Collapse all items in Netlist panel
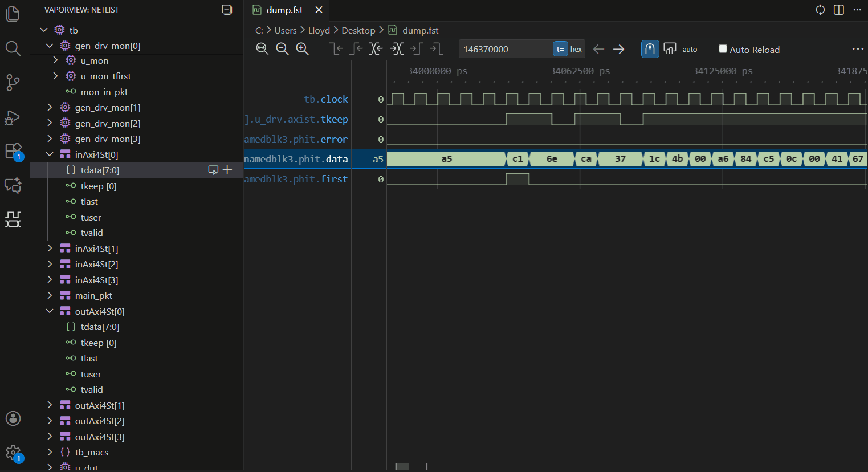This screenshot has height=472, width=868. coord(227,10)
